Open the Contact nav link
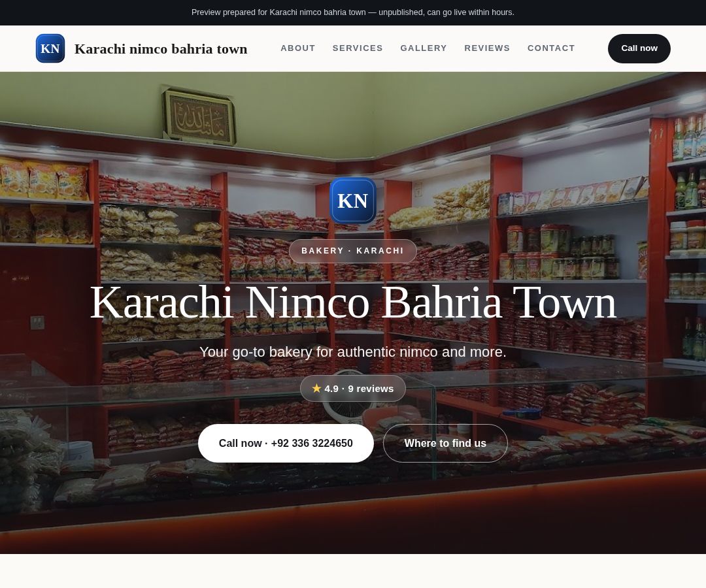This screenshot has height=588, width=706. [551, 48]
